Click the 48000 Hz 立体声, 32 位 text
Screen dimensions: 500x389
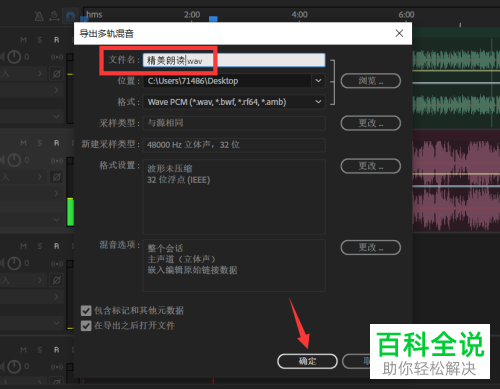(x=193, y=145)
